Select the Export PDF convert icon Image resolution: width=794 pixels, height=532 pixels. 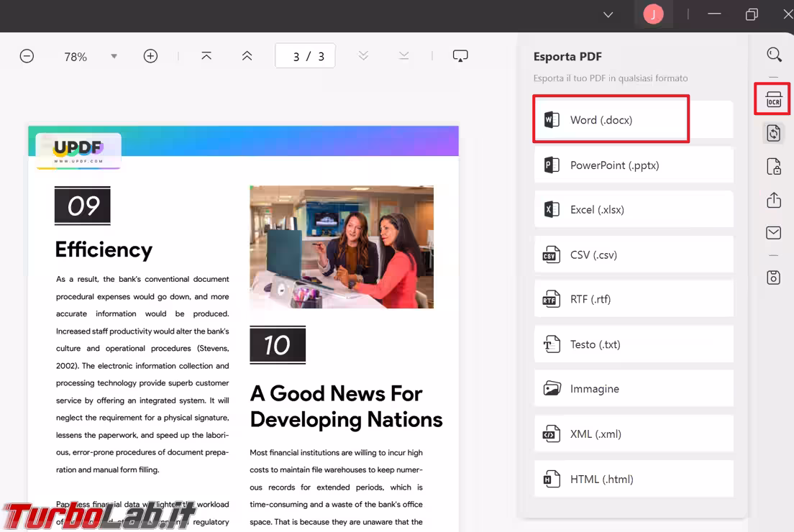tap(774, 133)
